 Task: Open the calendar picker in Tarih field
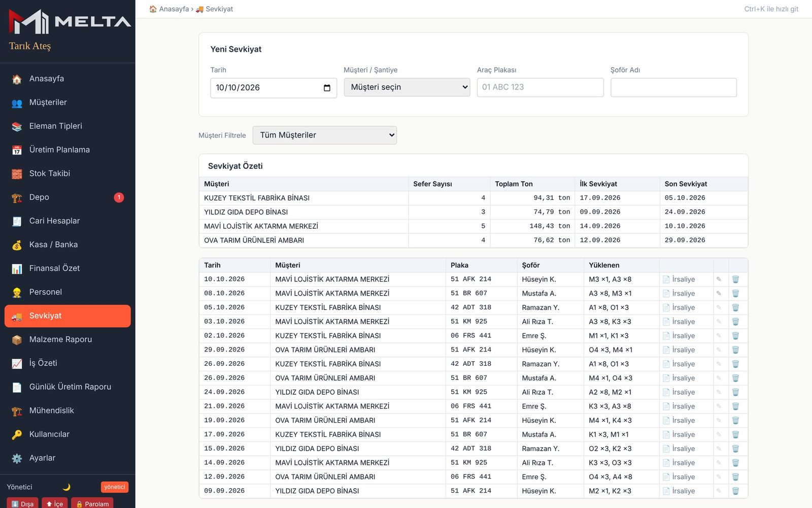coord(327,88)
